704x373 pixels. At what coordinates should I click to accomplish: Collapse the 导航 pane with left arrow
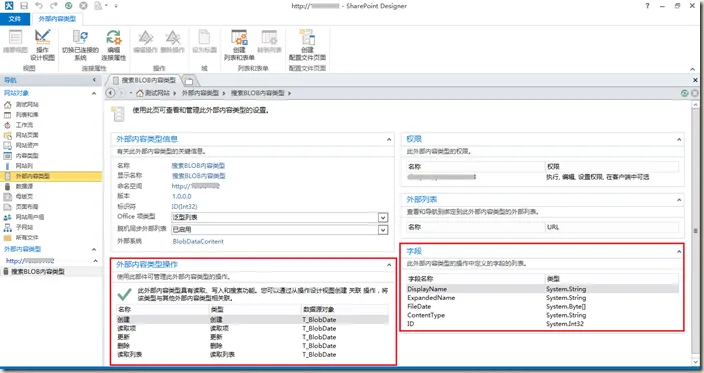[94, 80]
